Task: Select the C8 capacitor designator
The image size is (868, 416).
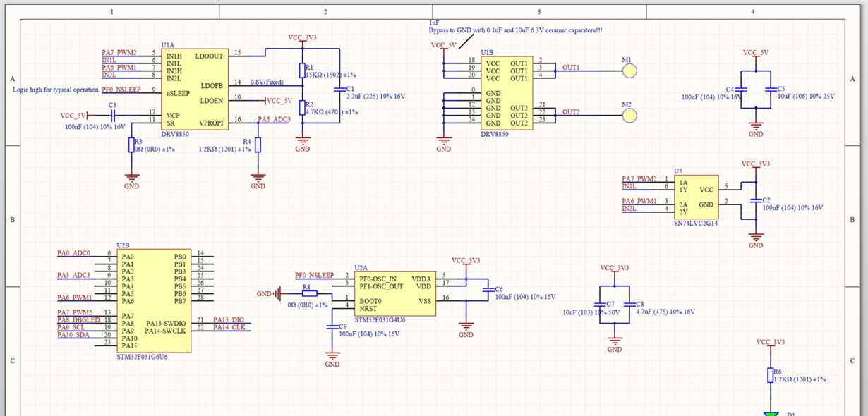Action: click(640, 303)
